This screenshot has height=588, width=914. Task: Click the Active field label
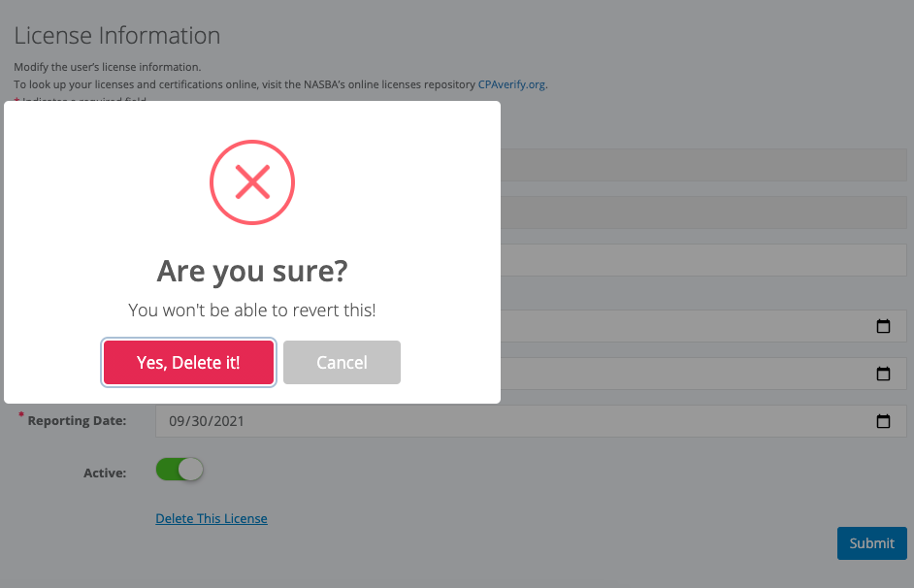(105, 473)
